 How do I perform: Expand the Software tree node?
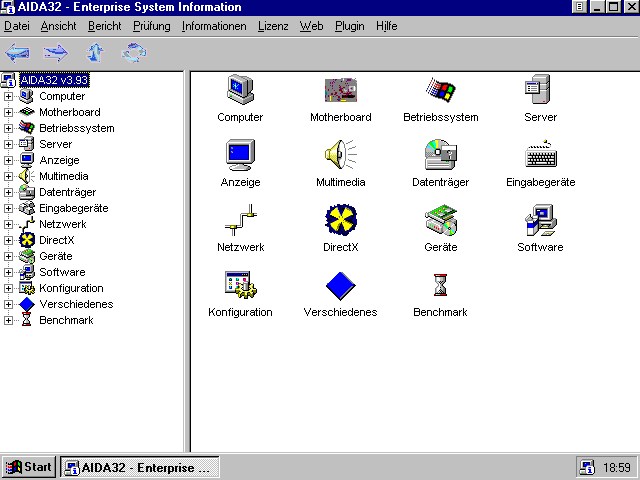9,273
